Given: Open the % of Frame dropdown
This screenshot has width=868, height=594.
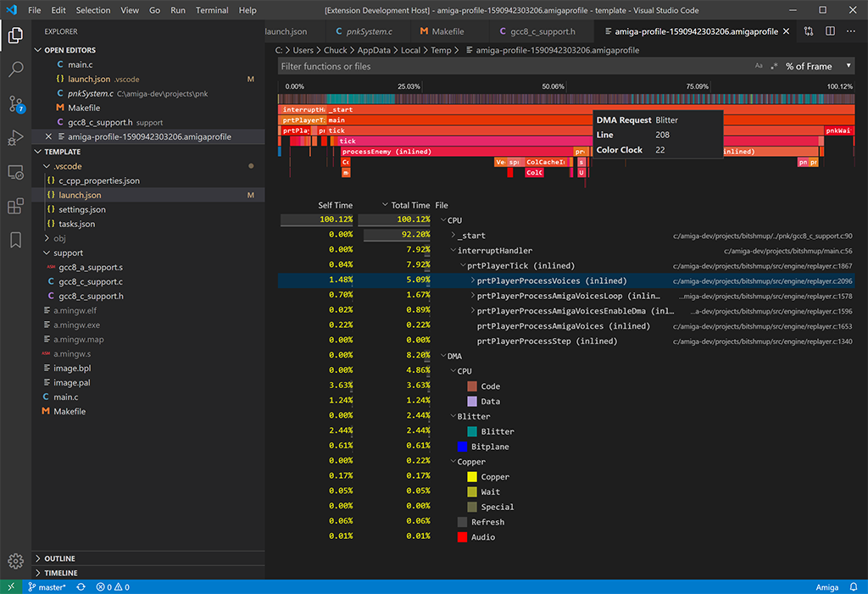Looking at the screenshot, I should [x=818, y=66].
